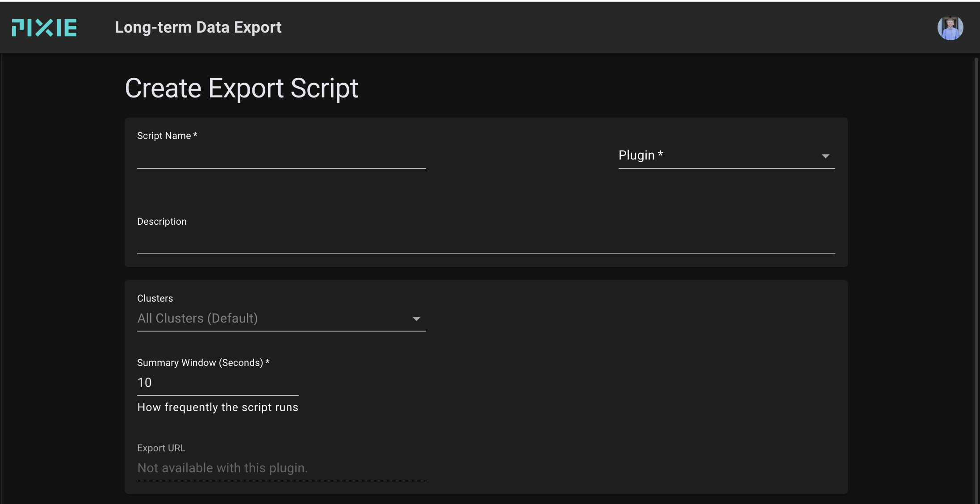
Task: Click the Export URL label
Action: tap(161, 448)
